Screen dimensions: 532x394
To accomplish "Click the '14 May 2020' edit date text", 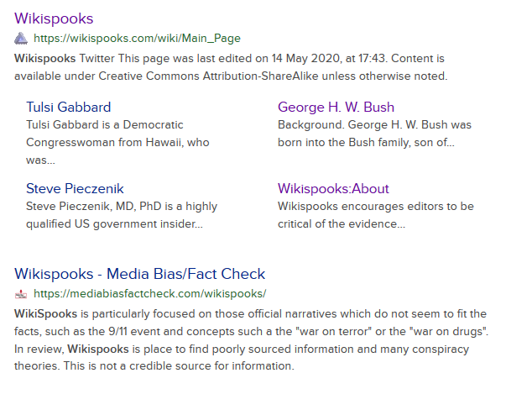I will tap(305, 59).
